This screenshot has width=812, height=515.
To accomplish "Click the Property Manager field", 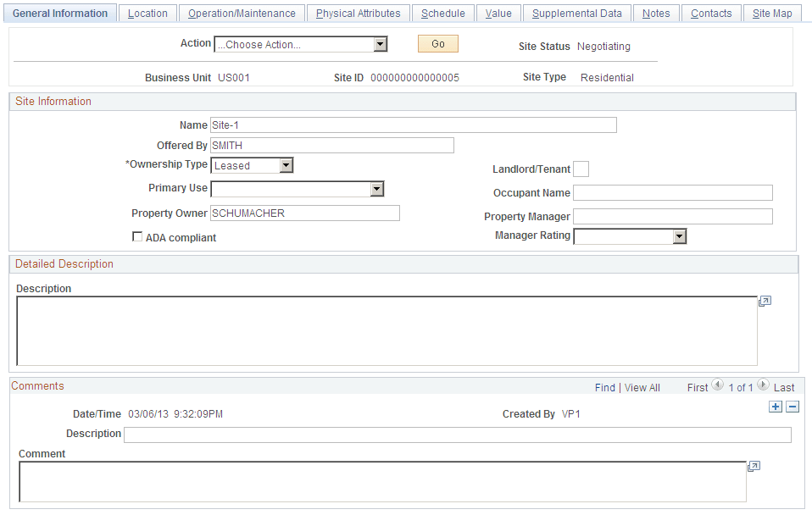I will (x=673, y=217).
